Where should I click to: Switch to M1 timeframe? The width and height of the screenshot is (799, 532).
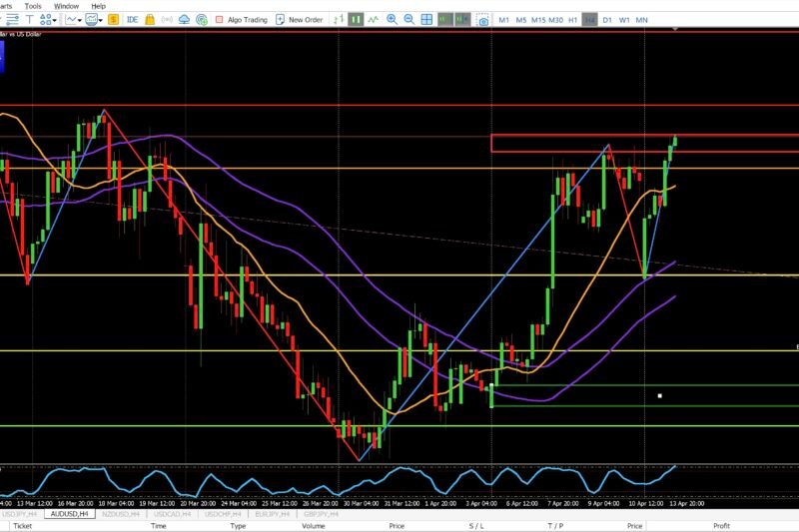click(503, 20)
